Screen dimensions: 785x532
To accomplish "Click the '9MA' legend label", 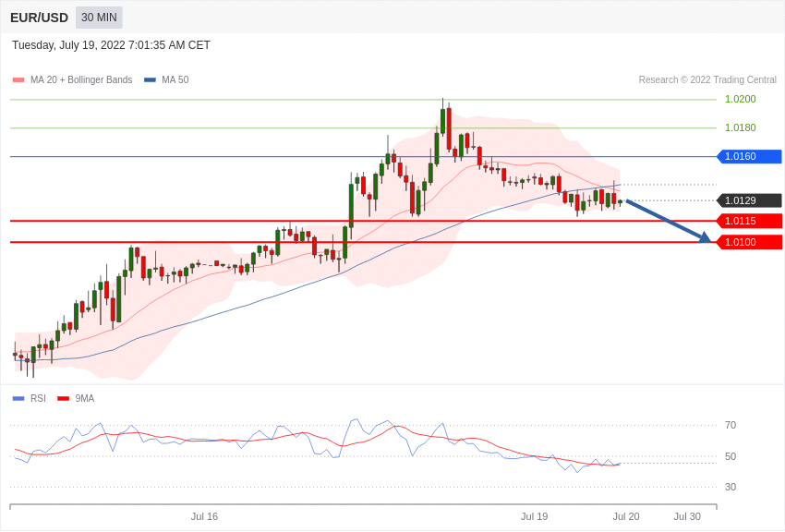I will tap(85, 398).
